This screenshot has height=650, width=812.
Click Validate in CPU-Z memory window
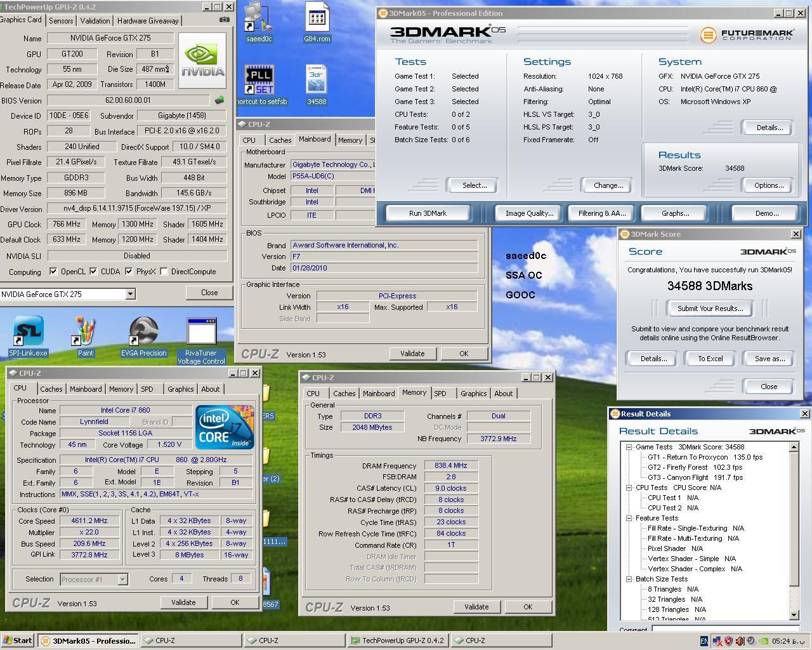tap(476, 607)
